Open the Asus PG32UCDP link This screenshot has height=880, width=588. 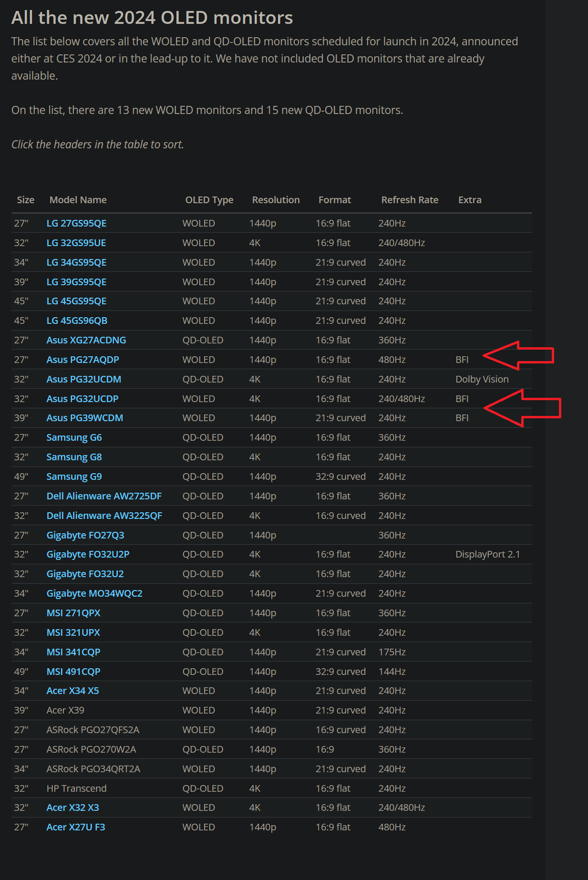pos(83,399)
